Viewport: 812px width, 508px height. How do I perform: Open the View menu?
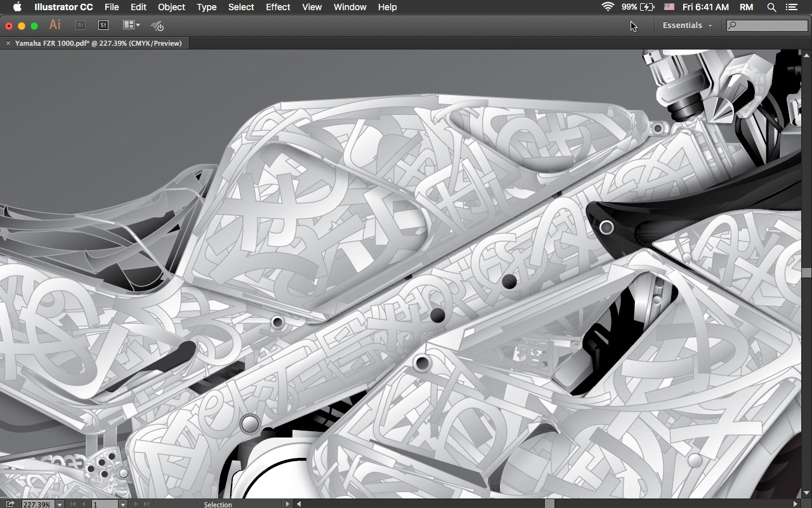[311, 7]
